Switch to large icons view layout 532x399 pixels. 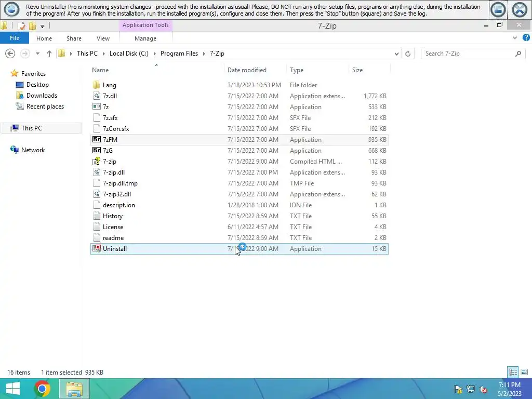coord(524,372)
